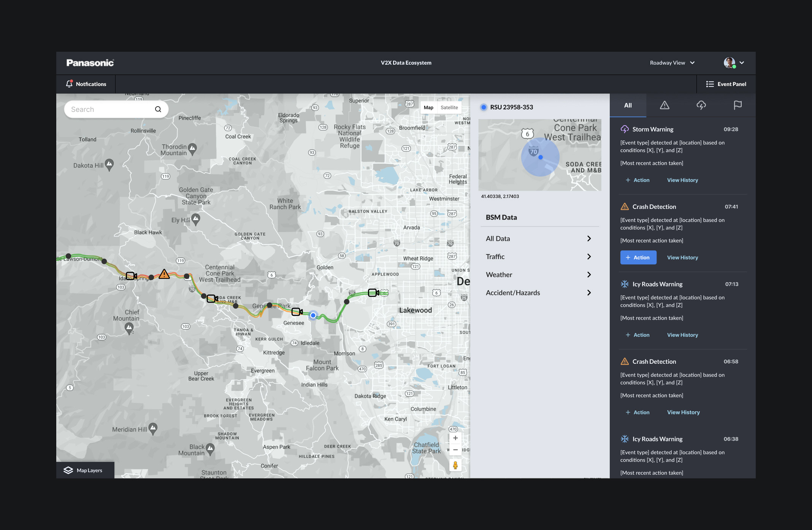
Task: Filter events by storm cloud tab
Action: [701, 105]
